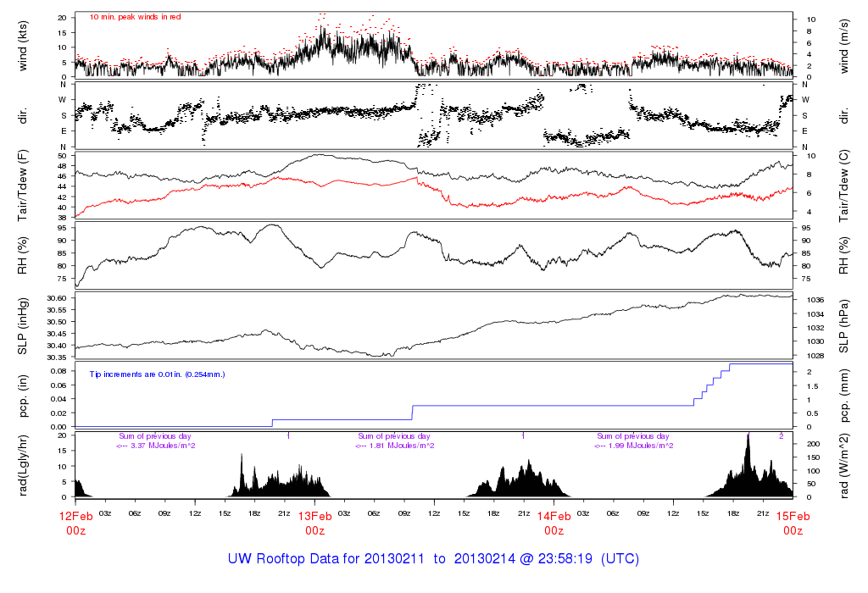This screenshot has height=593, width=868.
Task: Click the "Tair/Tdew (F)" axis label
Action: pos(23,186)
